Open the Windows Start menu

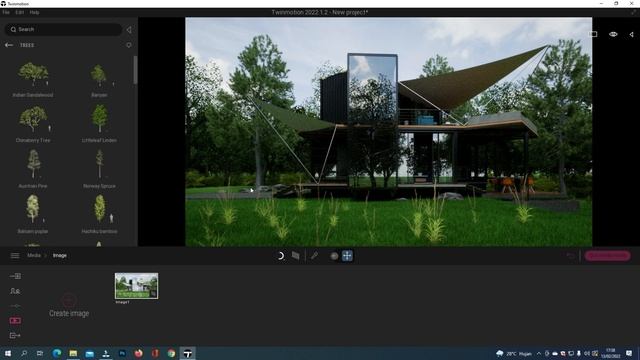[8, 353]
